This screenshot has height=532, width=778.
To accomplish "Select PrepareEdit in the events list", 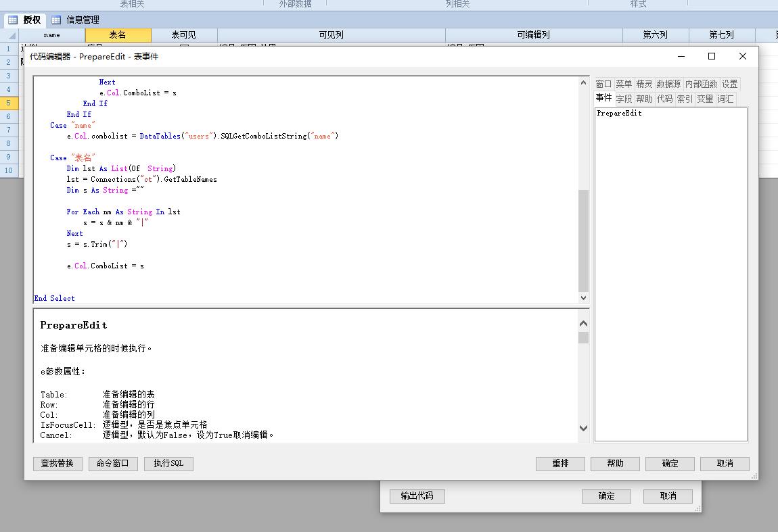I will [619, 114].
